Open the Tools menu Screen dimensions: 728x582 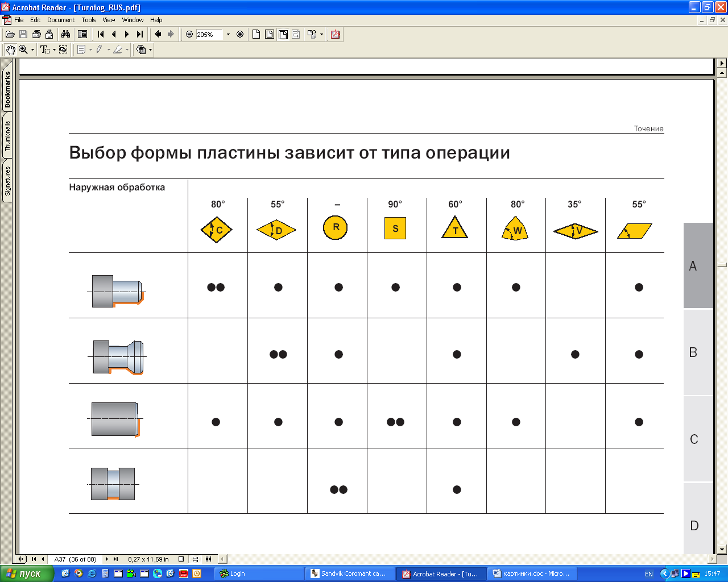(89, 20)
